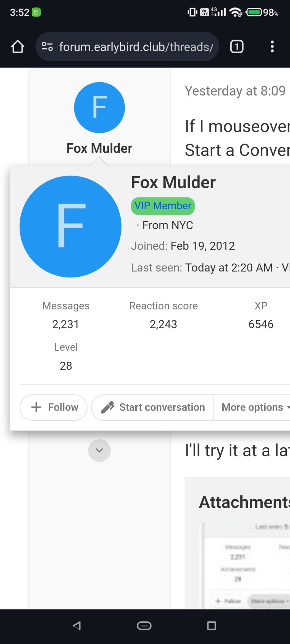290x644 pixels.
Task: Tap the Android back navigation button
Action: pos(77,626)
